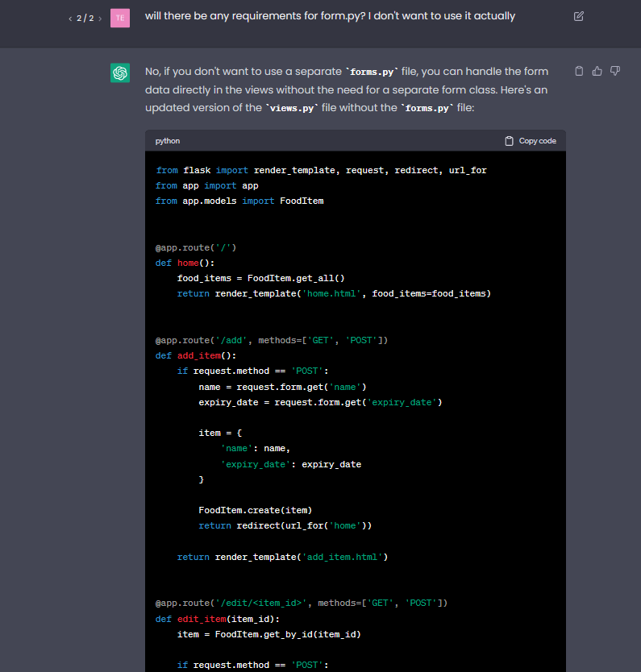Click the 2/2 version indicator
Image resolution: width=641 pixels, height=672 pixels.
(85, 17)
